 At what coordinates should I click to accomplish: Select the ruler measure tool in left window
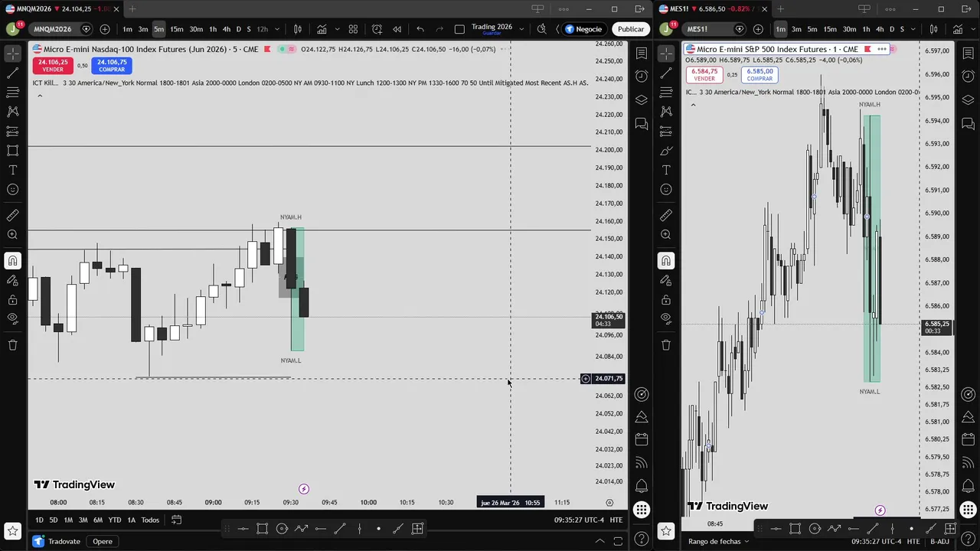13,216
